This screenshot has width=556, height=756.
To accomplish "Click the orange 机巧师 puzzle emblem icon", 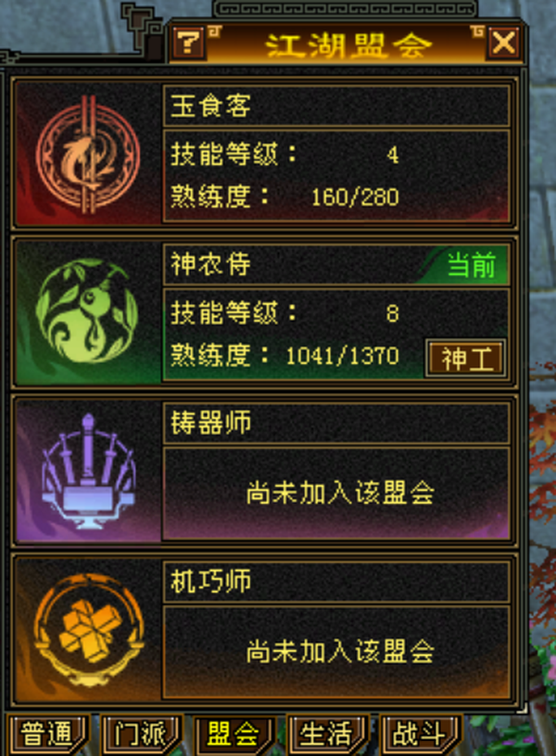I will 89,629.
